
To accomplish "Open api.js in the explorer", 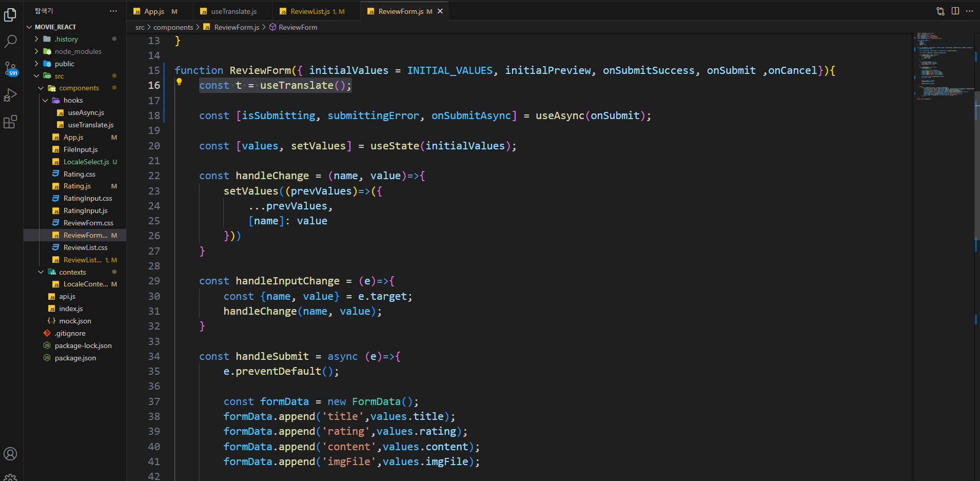I will (x=75, y=296).
